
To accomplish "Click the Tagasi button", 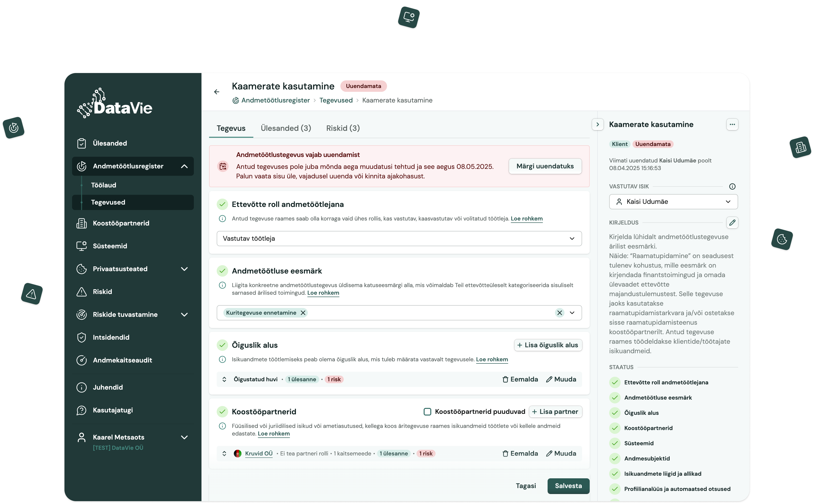I will pyautogui.click(x=526, y=486).
